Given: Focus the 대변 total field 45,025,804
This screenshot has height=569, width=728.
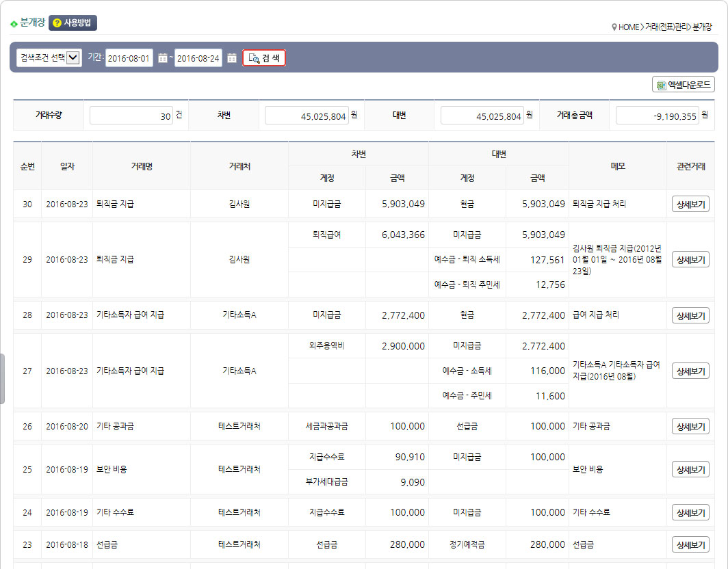Looking at the screenshot, I should point(482,116).
